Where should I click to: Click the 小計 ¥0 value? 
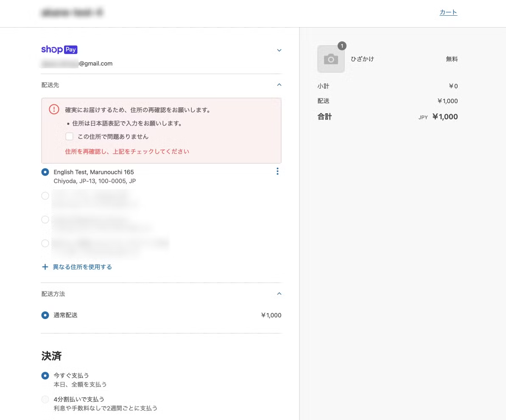pyautogui.click(x=453, y=86)
